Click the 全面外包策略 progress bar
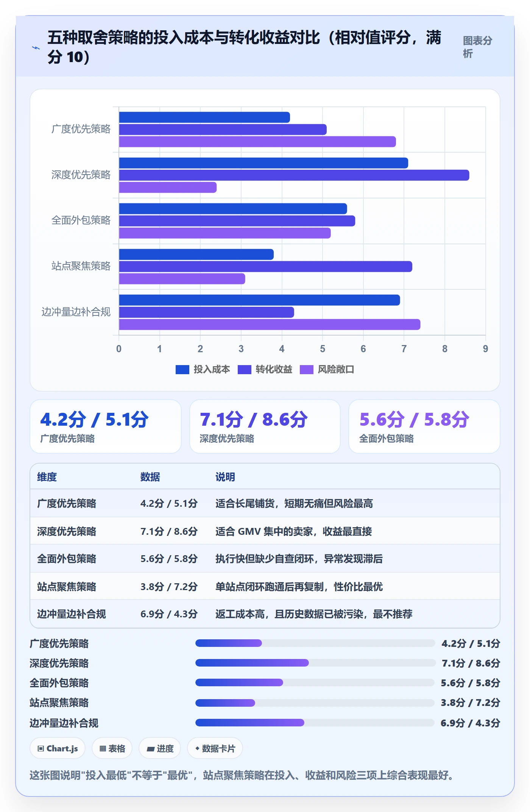This screenshot has height=812, width=530. coord(315,682)
